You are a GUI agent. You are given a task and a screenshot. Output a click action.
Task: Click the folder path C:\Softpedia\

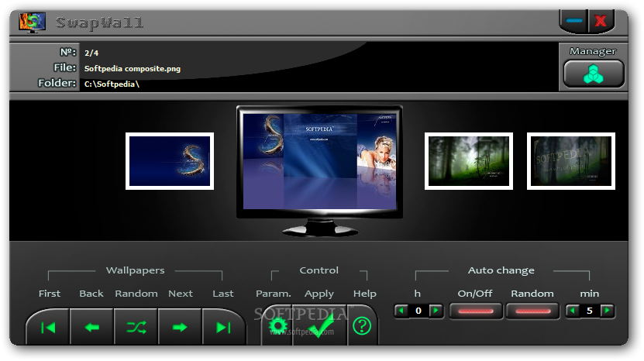click(112, 84)
